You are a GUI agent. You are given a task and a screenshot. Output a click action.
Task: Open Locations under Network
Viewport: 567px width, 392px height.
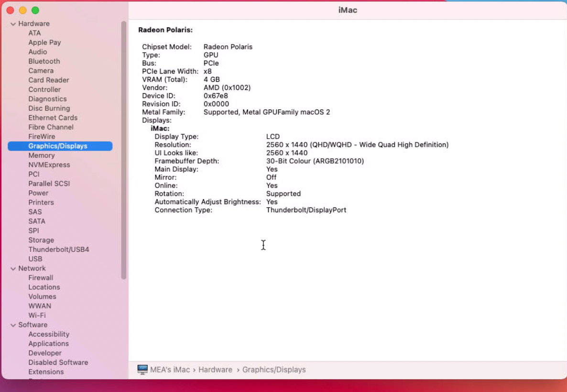tap(44, 287)
